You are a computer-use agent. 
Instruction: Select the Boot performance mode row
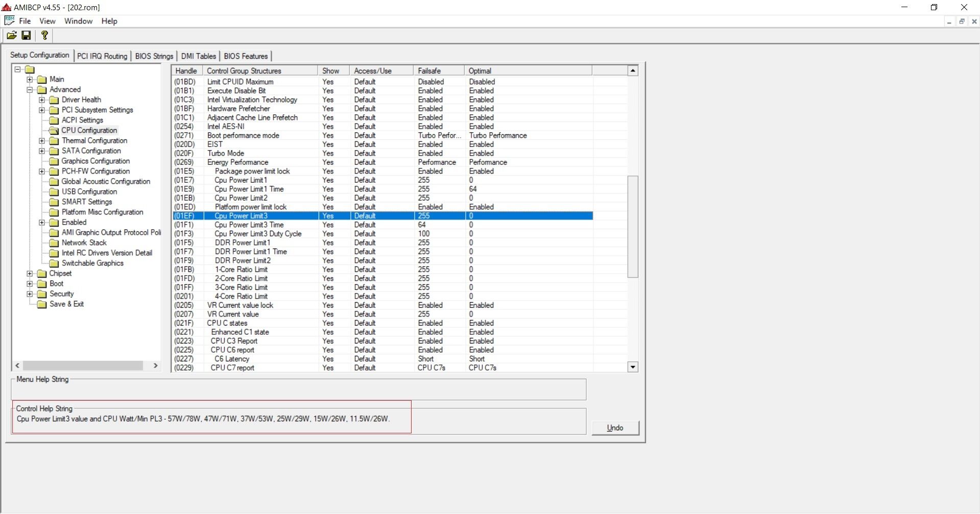383,135
